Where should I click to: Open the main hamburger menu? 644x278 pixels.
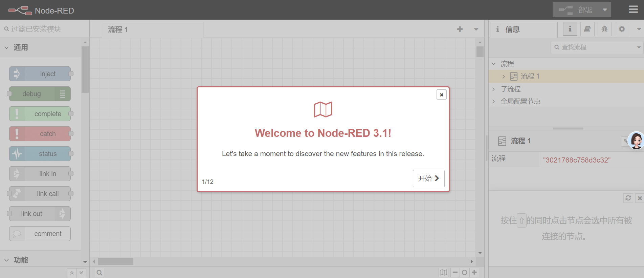point(633,9)
